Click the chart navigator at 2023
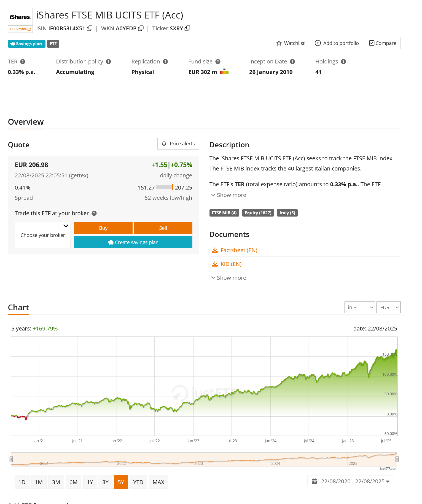This screenshot has width=422, height=504. coord(198,463)
